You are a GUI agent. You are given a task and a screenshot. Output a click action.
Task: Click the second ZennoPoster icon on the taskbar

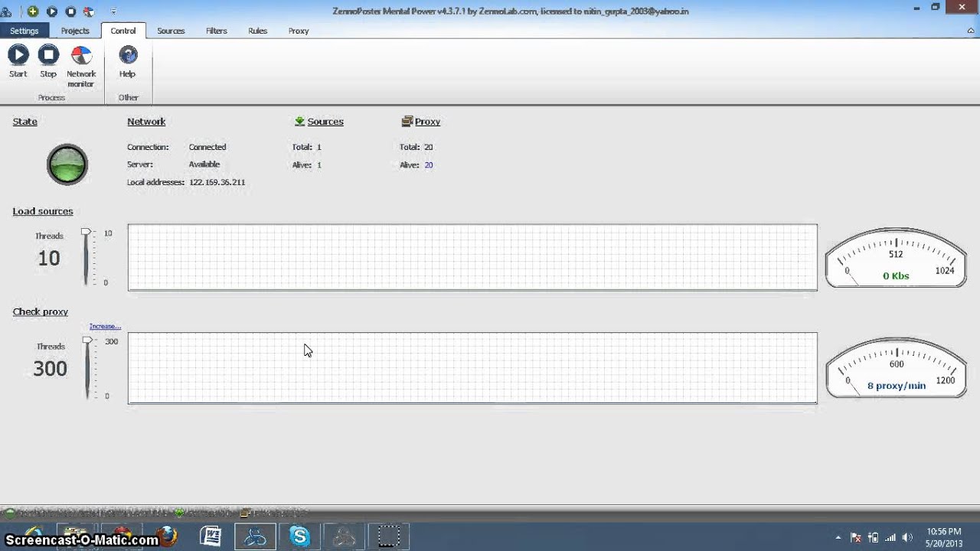[x=344, y=536]
